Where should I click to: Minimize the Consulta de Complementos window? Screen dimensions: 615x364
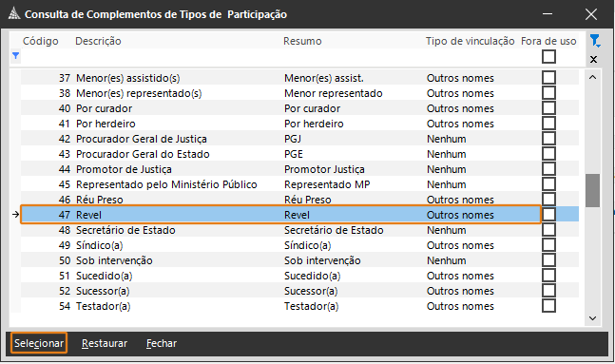pyautogui.click(x=548, y=14)
